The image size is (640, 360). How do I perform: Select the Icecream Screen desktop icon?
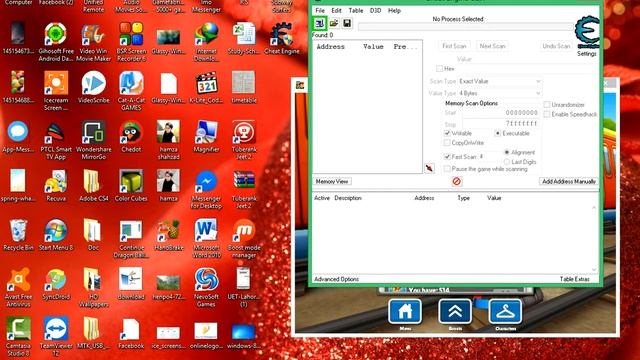point(56,91)
